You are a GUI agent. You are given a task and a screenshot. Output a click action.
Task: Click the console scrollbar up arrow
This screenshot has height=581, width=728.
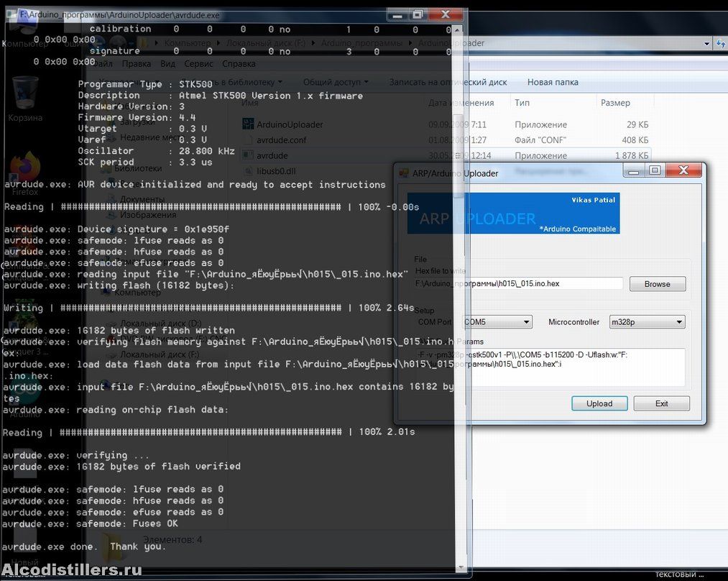click(x=458, y=29)
